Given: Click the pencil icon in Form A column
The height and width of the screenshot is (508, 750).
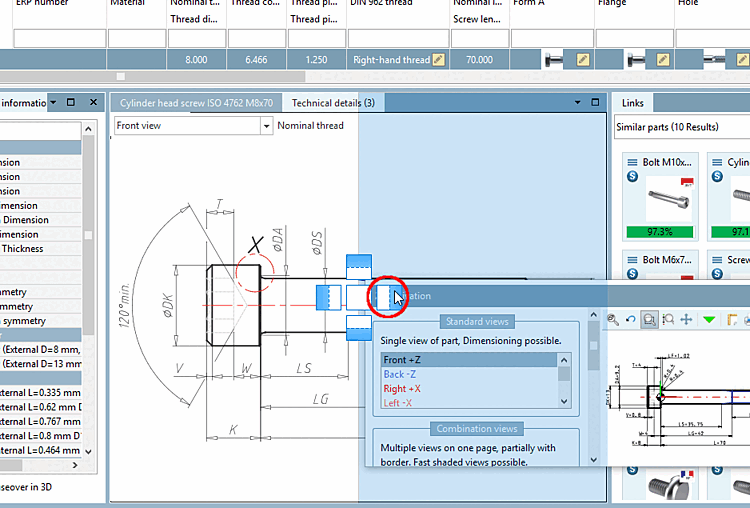Looking at the screenshot, I should pyautogui.click(x=583, y=60).
